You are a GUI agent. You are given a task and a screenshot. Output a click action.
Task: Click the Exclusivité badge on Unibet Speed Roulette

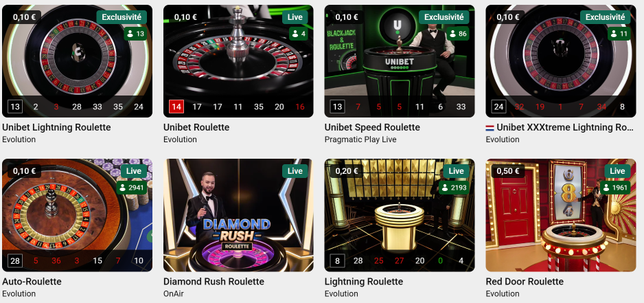(444, 17)
